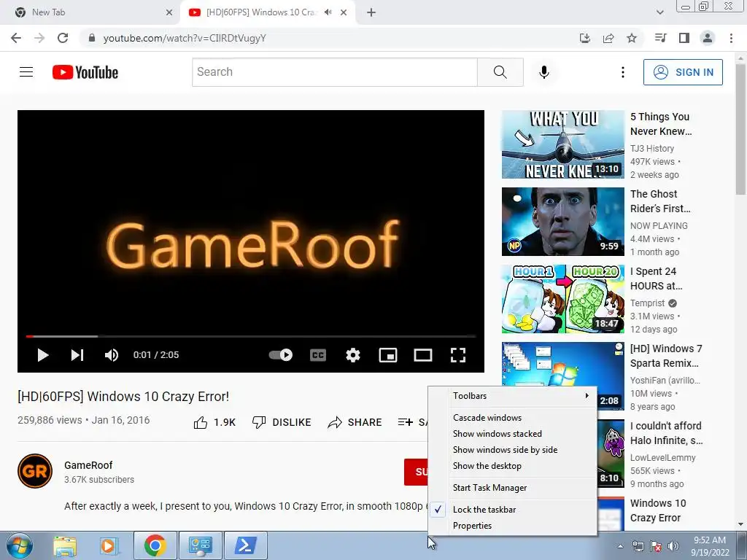Viewport: 747px width, 560px height.
Task: Open system volume tray icon
Action: (x=673, y=546)
